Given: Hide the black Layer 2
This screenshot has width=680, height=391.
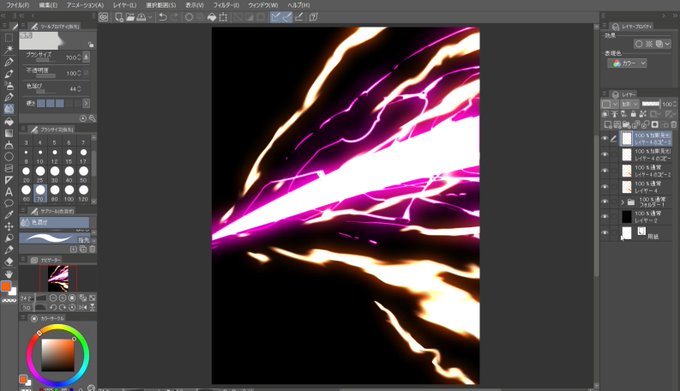Looking at the screenshot, I should (605, 217).
